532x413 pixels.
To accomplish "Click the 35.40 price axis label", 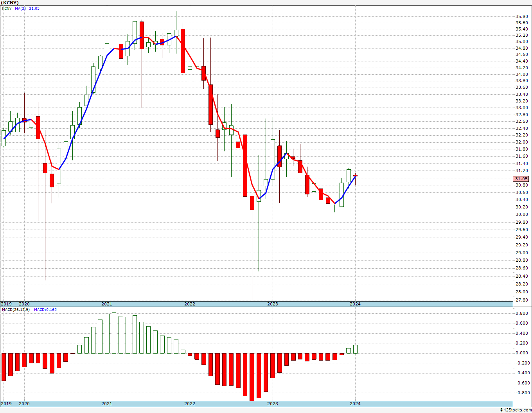I will point(521,29).
